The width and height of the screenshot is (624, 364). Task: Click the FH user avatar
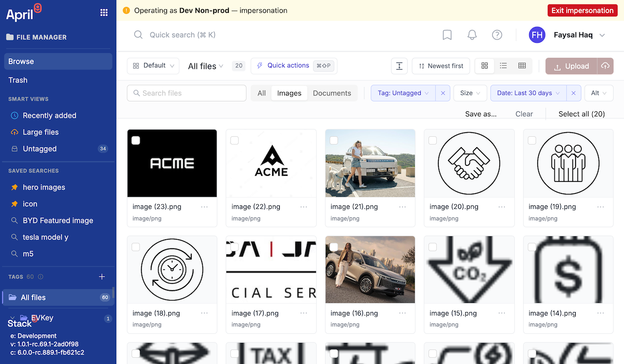click(537, 35)
